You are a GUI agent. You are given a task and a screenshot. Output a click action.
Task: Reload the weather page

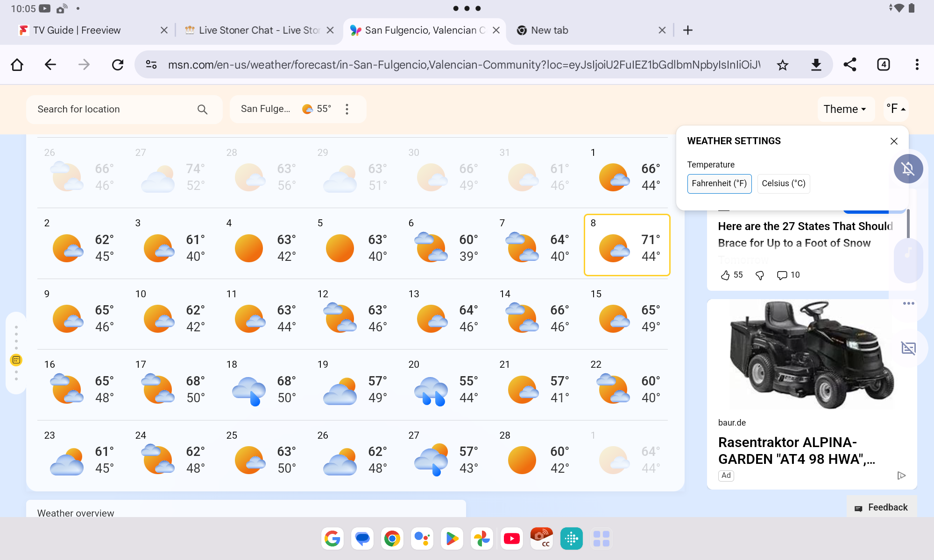coord(118,64)
